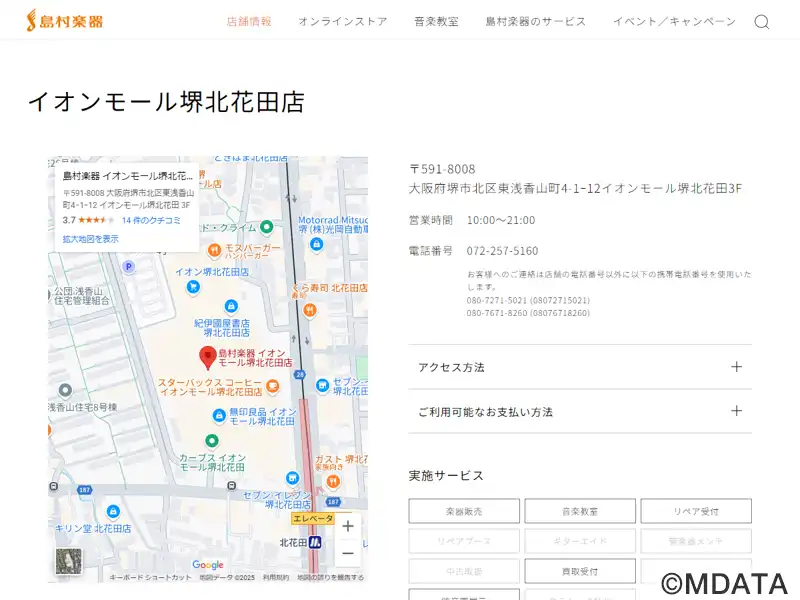This screenshot has width=800, height=600.
Task: Expand the アクセス方法 section
Action: 580,367
